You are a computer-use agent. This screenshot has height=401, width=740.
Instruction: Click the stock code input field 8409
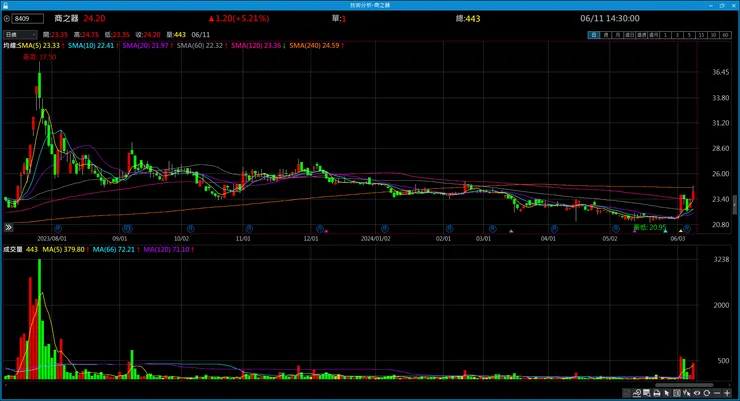(27, 18)
